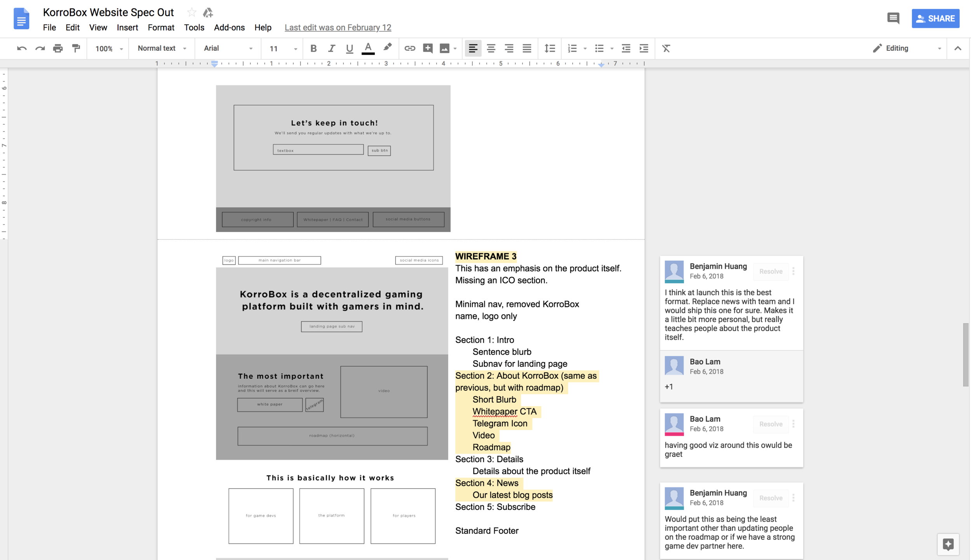Screen dimensions: 971x560
Task: Insert an image from toolbar
Action: [x=444, y=49]
